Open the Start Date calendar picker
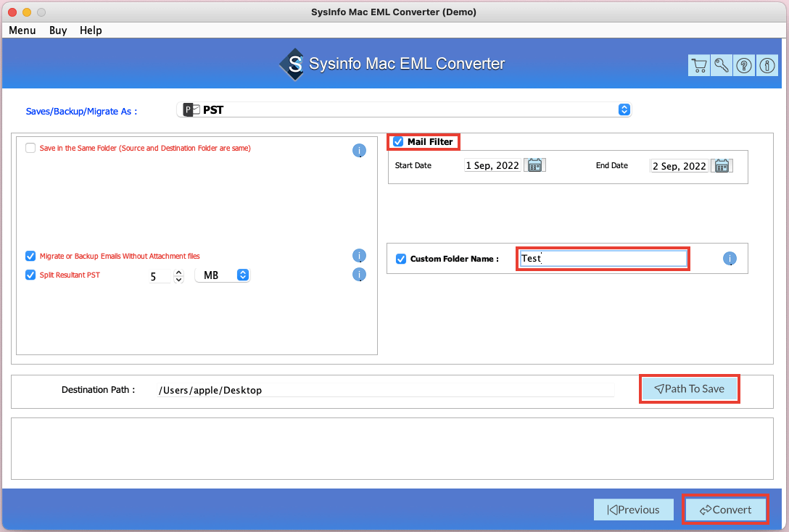The image size is (789, 532). tap(534, 165)
